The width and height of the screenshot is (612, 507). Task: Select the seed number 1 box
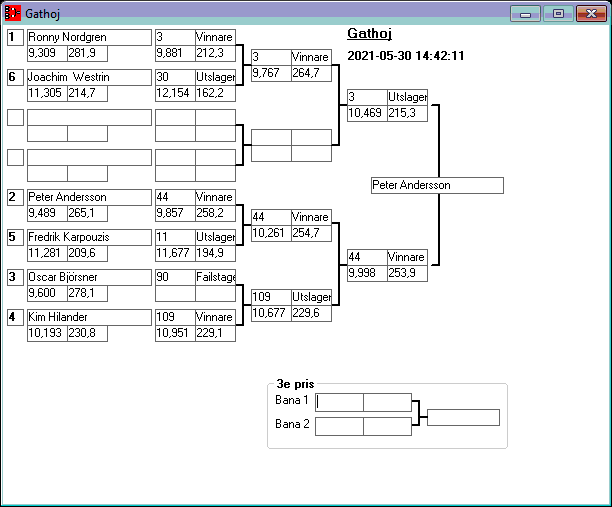point(15,37)
